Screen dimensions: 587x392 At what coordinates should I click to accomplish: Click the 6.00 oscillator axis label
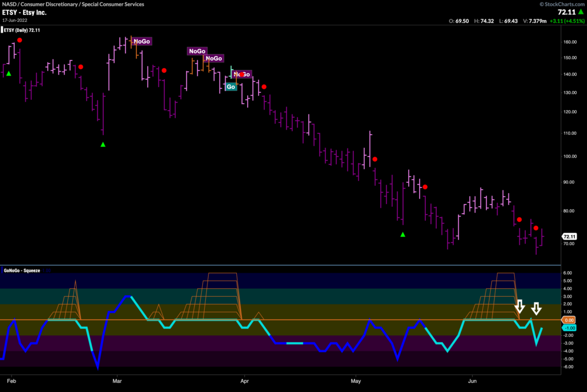click(568, 273)
